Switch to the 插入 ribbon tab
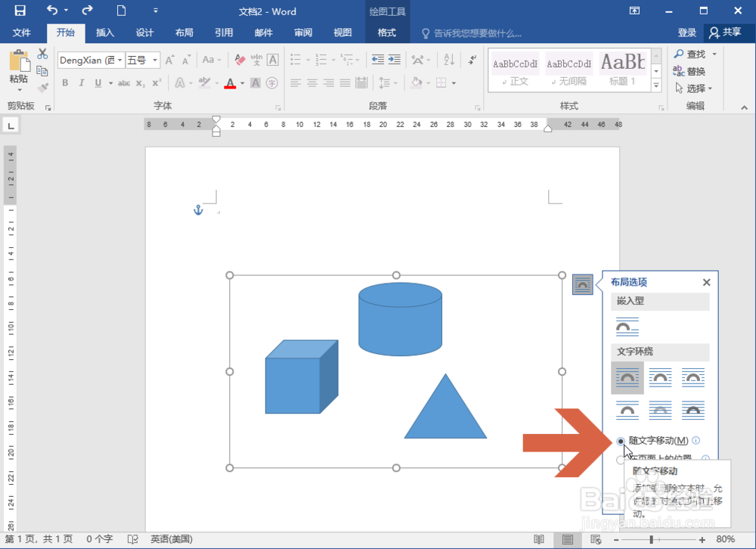756x549 pixels. [x=104, y=33]
